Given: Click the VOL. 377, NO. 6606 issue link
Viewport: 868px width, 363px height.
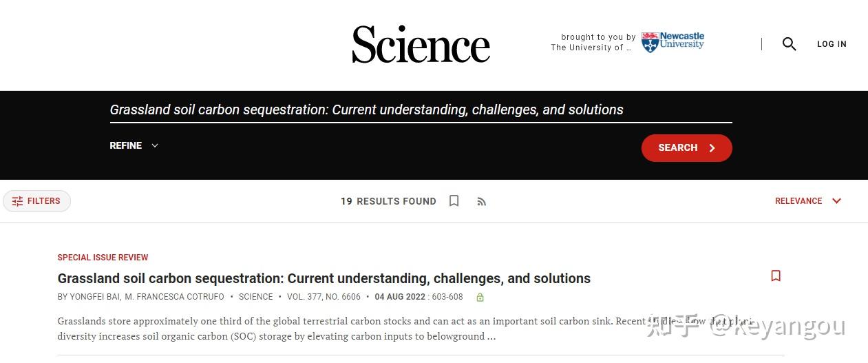Looking at the screenshot, I should pyautogui.click(x=324, y=297).
